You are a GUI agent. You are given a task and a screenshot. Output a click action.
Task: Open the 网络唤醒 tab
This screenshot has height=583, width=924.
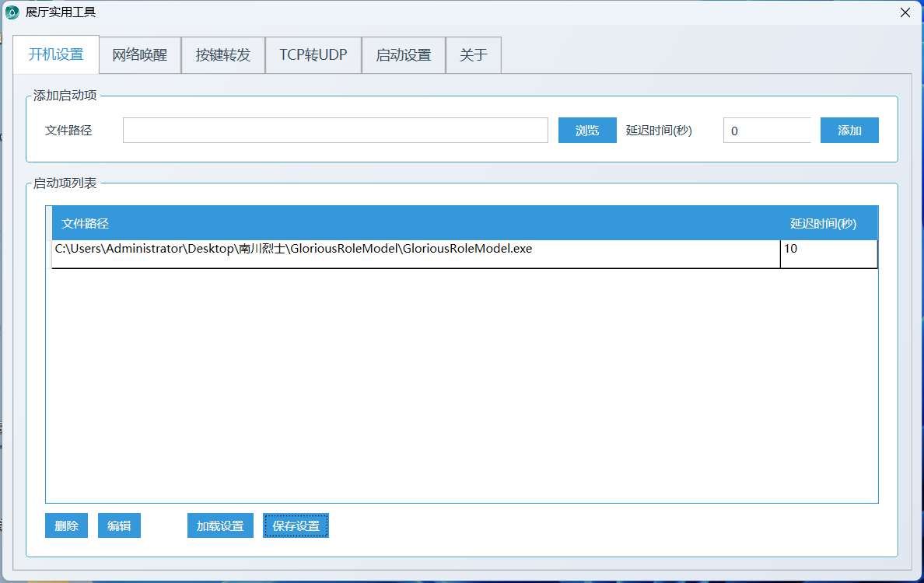[140, 55]
